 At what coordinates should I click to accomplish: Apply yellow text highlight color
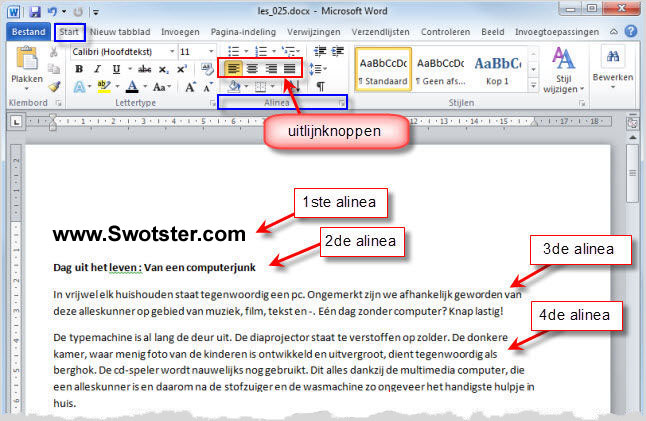click(x=103, y=87)
